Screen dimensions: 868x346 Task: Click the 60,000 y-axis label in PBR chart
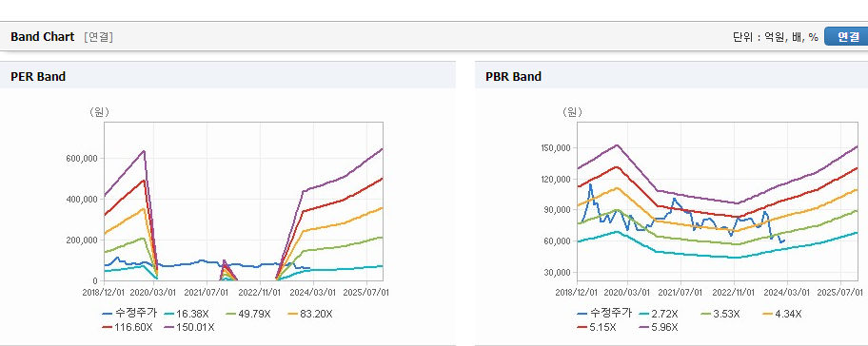[558, 241]
